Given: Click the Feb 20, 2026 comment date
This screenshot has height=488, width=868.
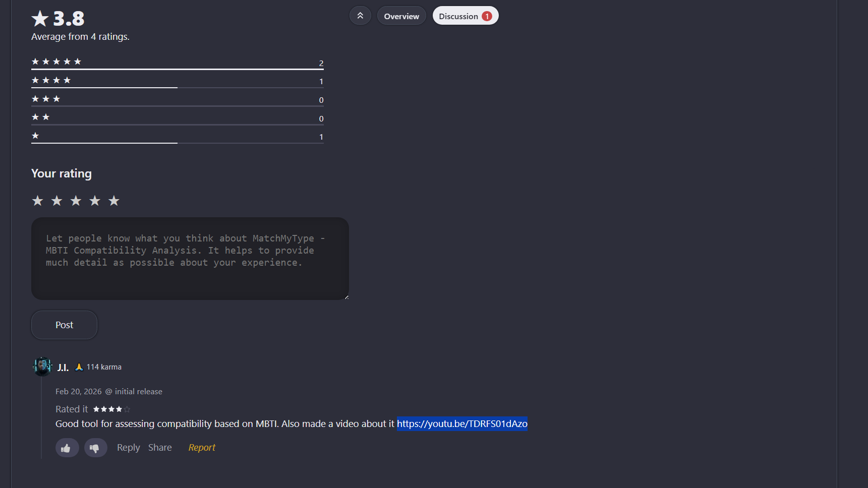Looking at the screenshot, I should point(78,392).
